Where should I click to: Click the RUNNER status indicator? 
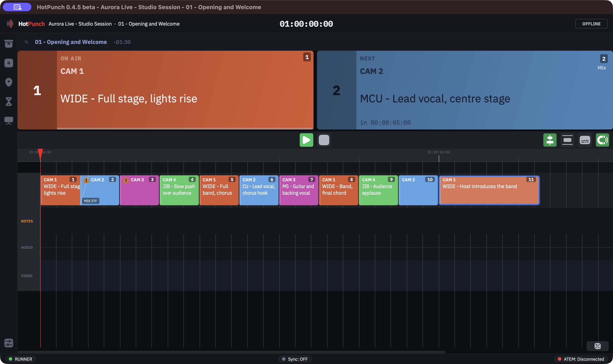[x=21, y=359]
